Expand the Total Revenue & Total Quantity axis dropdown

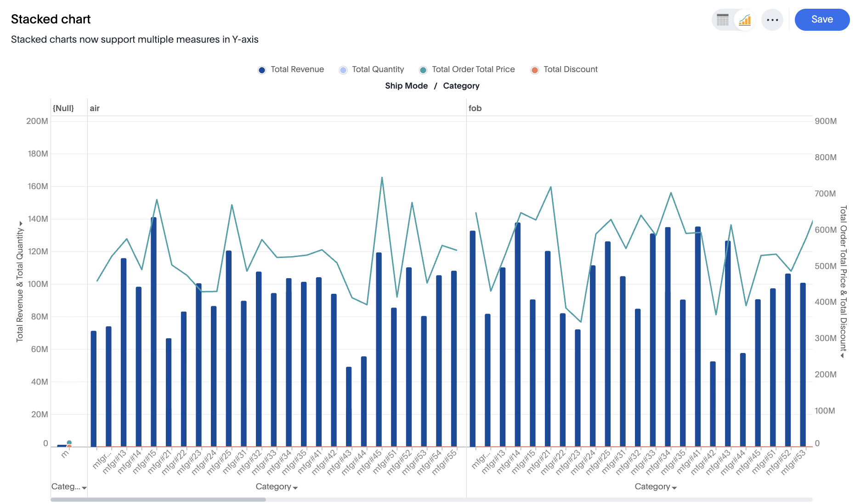click(x=20, y=224)
